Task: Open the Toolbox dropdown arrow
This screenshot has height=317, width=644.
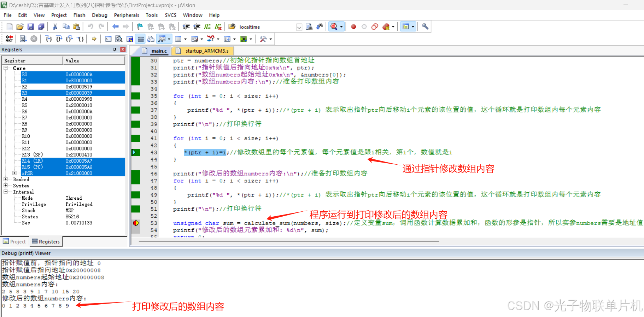Action: 271,39
